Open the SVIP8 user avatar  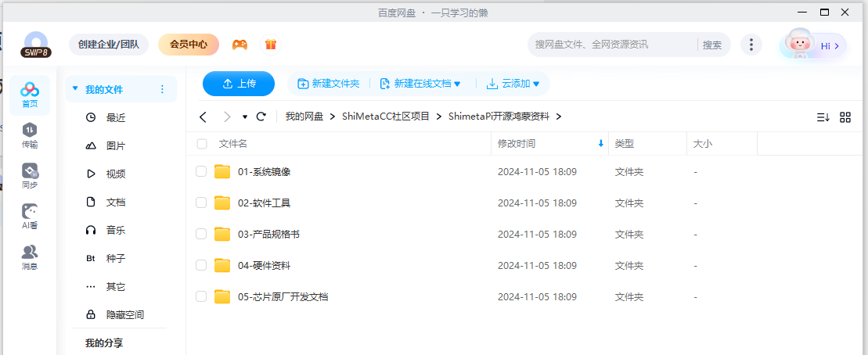pyautogui.click(x=36, y=45)
